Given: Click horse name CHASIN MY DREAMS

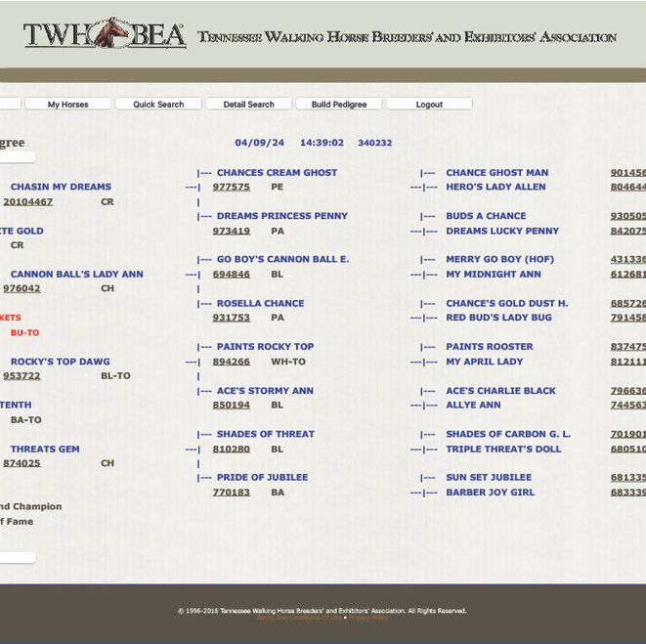Looking at the screenshot, I should pos(61,187).
